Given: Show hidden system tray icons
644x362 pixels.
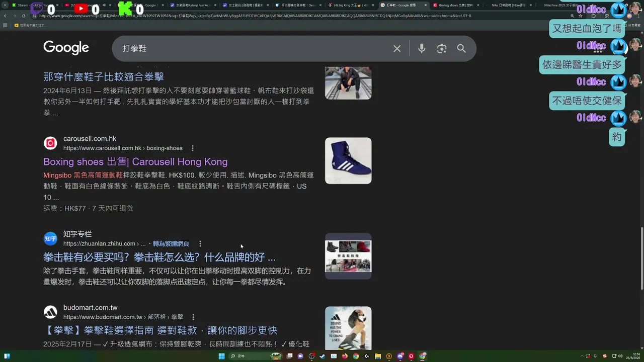Looking at the screenshot, I should 582,356.
